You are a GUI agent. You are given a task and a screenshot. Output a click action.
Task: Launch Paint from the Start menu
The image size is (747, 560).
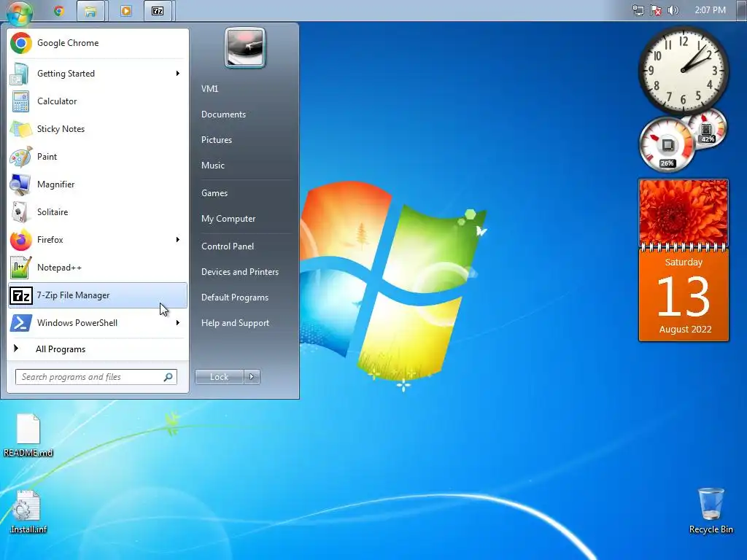98,156
